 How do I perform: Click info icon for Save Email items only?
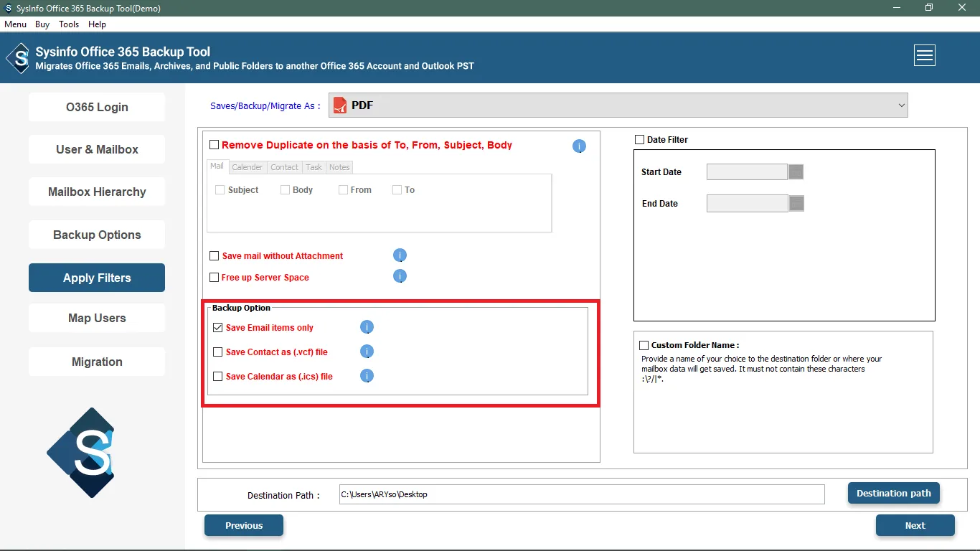pos(367,328)
